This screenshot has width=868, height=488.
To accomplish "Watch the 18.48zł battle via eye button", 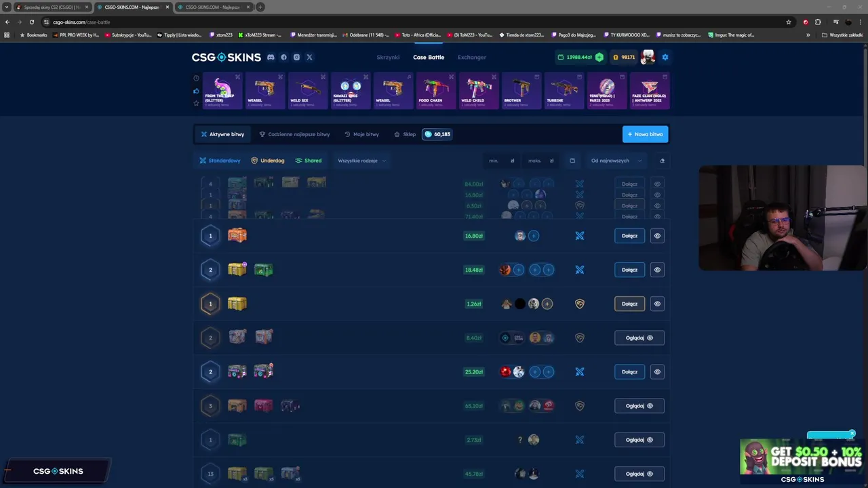I will [657, 270].
